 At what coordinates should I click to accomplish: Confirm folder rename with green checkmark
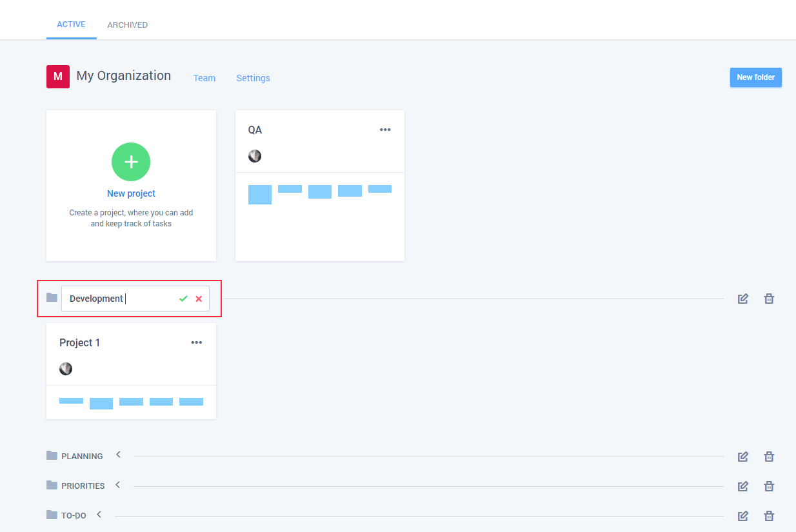tap(183, 299)
